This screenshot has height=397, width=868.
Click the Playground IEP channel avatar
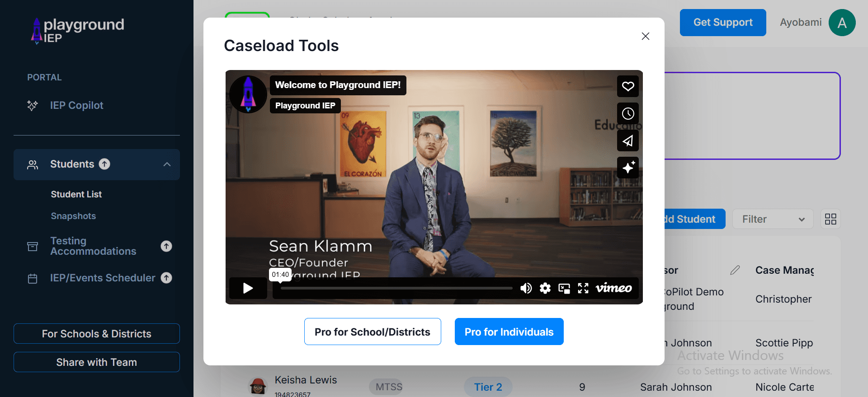248,94
